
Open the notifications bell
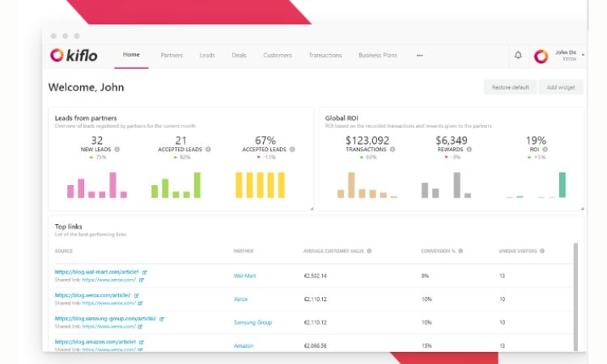pyautogui.click(x=518, y=56)
